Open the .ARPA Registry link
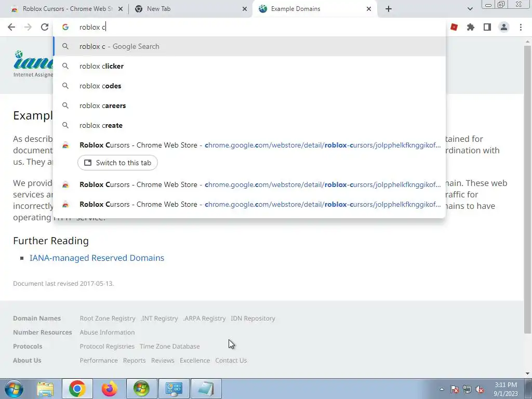Screen dimensions: 532x399 click(204, 318)
